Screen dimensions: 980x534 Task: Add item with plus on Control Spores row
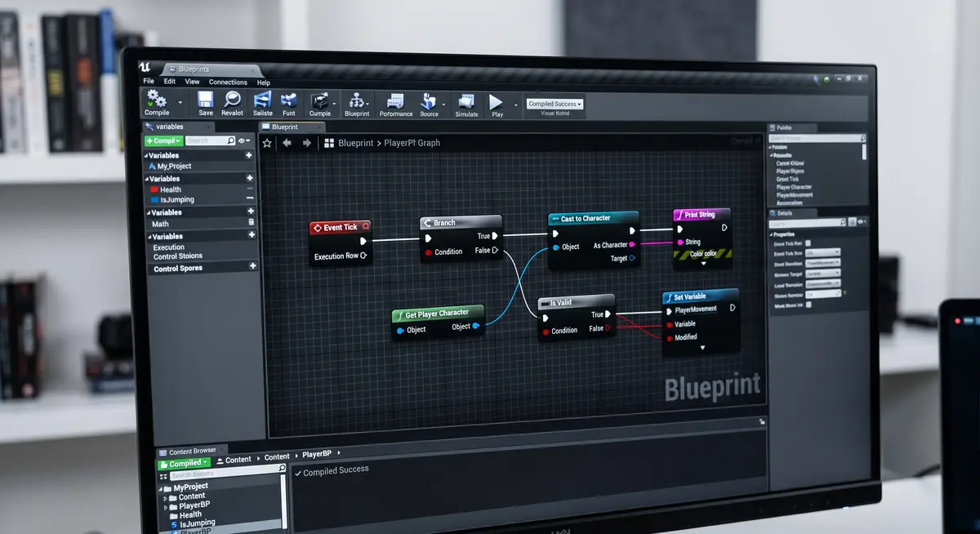coord(253,266)
